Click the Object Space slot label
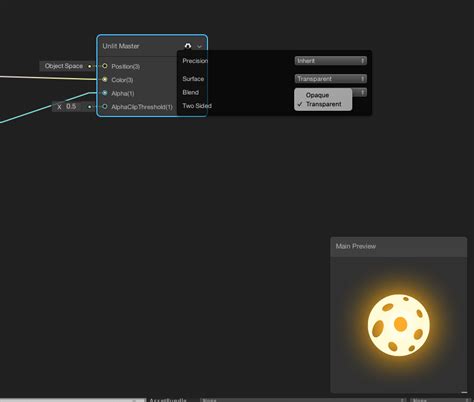 [x=64, y=66]
